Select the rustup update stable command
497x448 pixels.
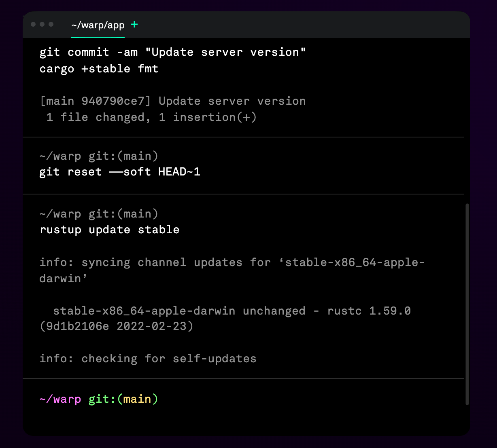tap(109, 230)
